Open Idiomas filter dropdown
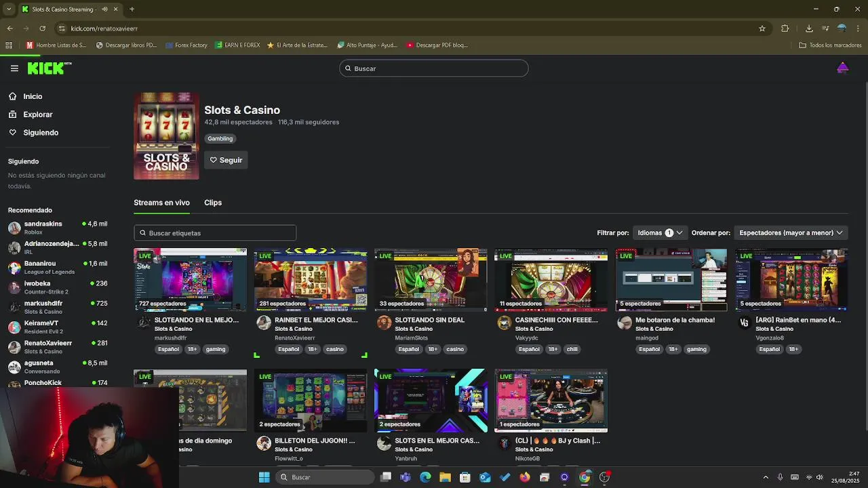Image resolution: width=868 pixels, height=488 pixels. click(x=660, y=232)
